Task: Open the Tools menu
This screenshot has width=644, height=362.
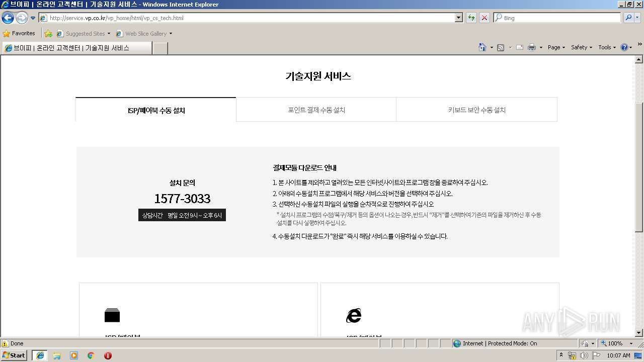Action: coord(607,47)
